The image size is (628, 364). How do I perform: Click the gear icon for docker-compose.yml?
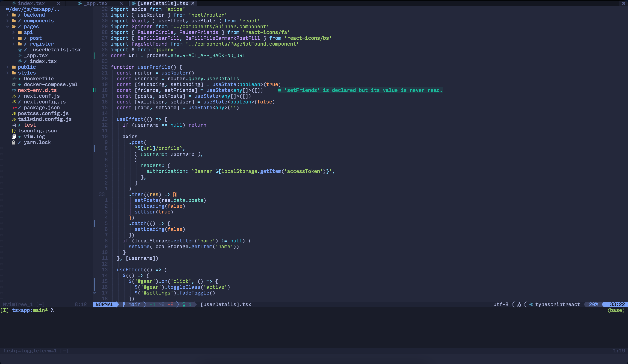[14, 84]
